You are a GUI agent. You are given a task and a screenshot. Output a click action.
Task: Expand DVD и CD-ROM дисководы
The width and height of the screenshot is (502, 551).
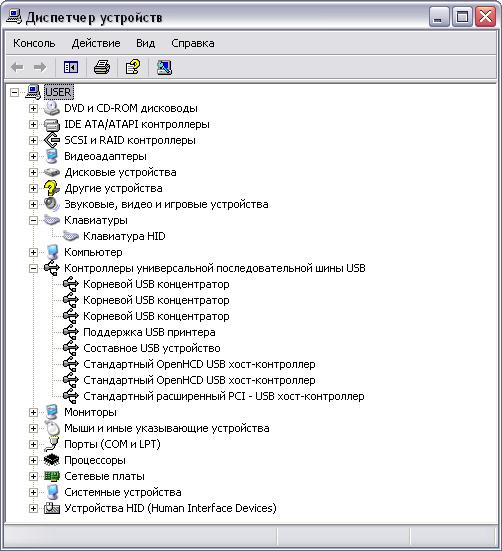point(33,108)
